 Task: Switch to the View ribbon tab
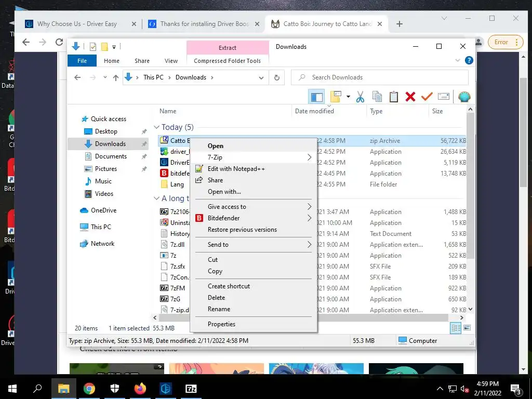click(x=171, y=61)
